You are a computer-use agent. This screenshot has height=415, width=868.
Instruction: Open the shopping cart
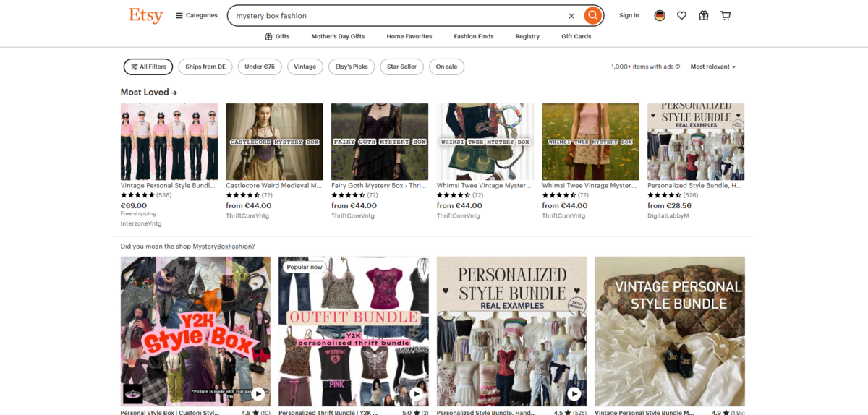point(726,15)
